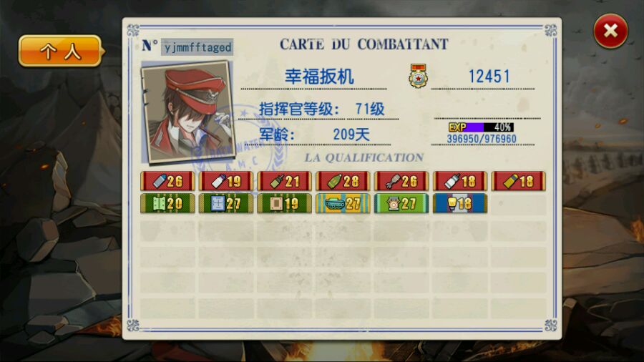The width and height of the screenshot is (644, 362).
Task: Open the green shell badge numbered 28
Action: 343,181
